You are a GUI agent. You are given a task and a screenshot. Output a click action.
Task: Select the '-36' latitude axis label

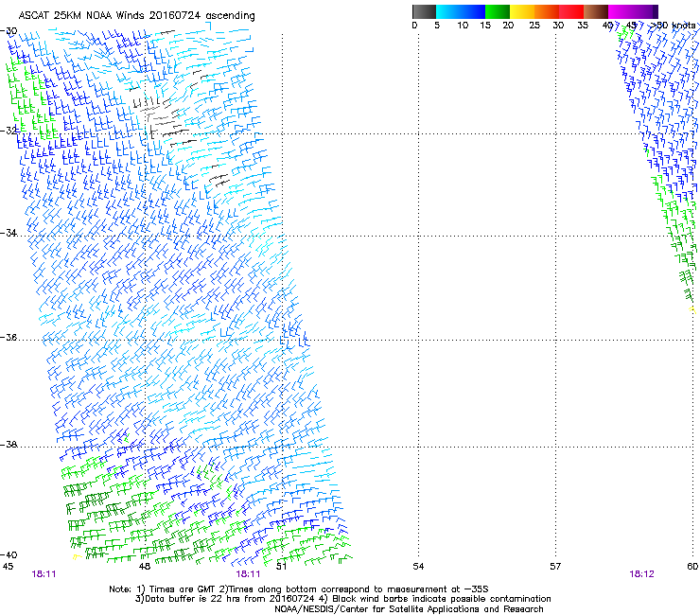click(9, 337)
